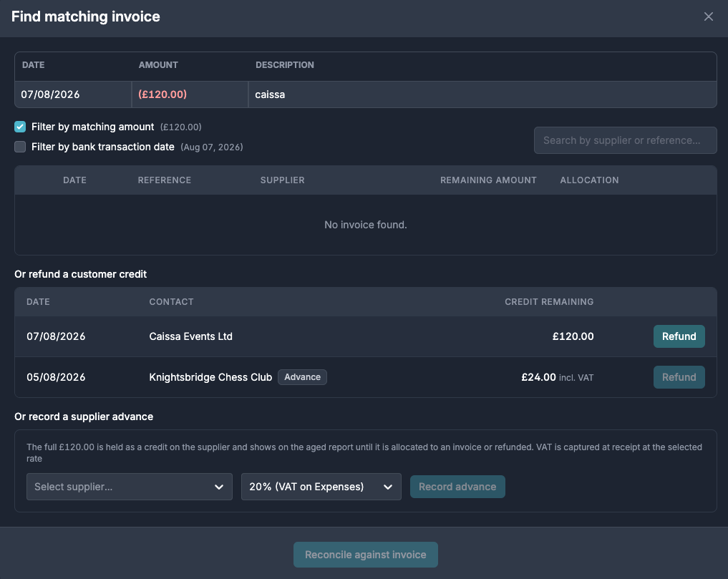
Task: Select the Knightsbridge Chess Club contact name
Action: tap(210, 377)
